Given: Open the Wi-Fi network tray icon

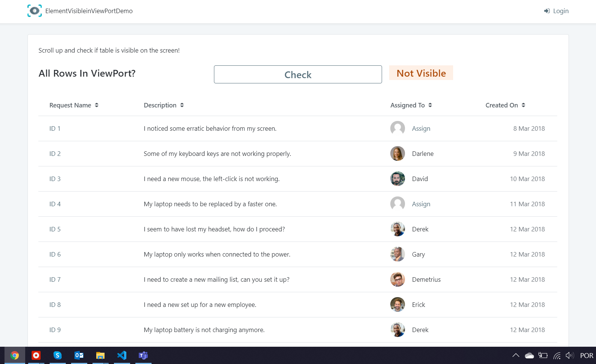Looking at the screenshot, I should [557, 355].
